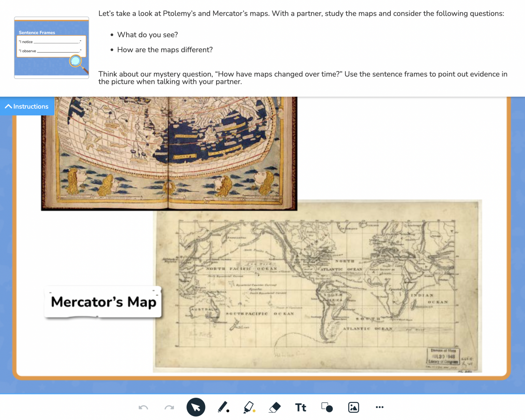Image resolution: width=525 pixels, height=420 pixels.
Task: Select the shapes tool
Action: pos(326,407)
